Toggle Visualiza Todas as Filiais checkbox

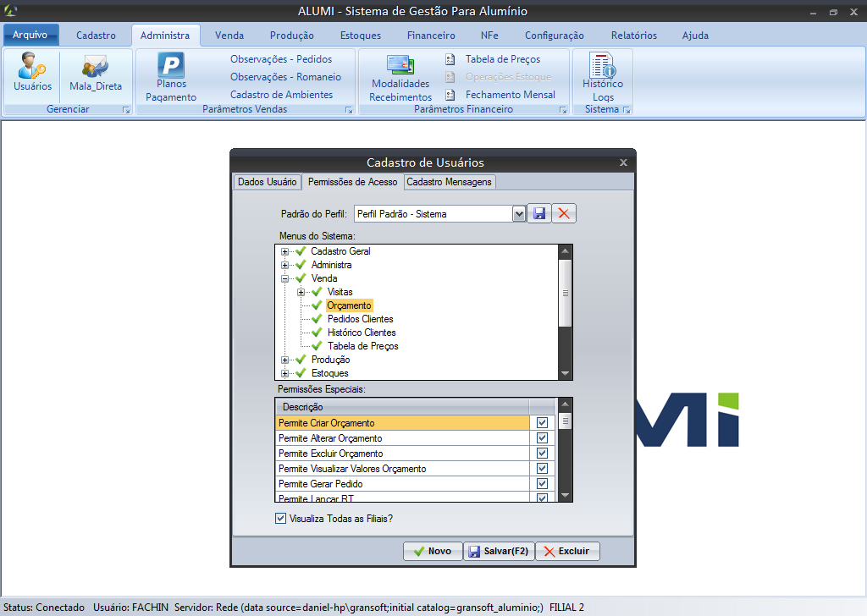281,518
